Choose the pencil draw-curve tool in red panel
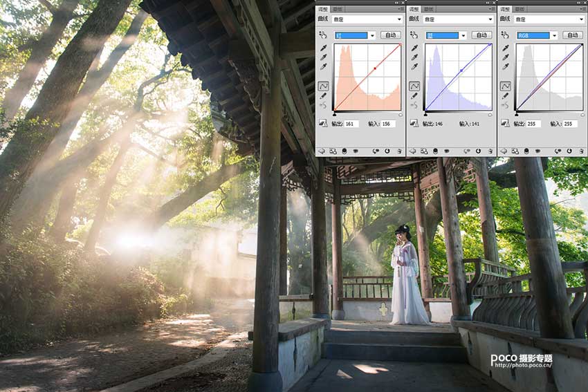The image size is (588, 392). 323,95
